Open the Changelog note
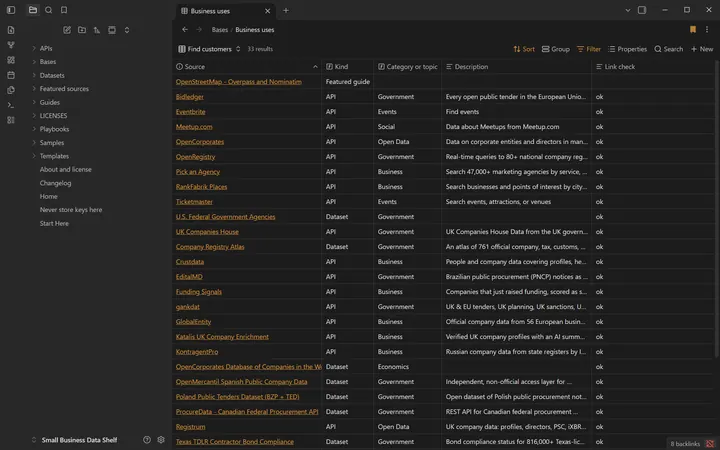The image size is (720, 450). 55,183
